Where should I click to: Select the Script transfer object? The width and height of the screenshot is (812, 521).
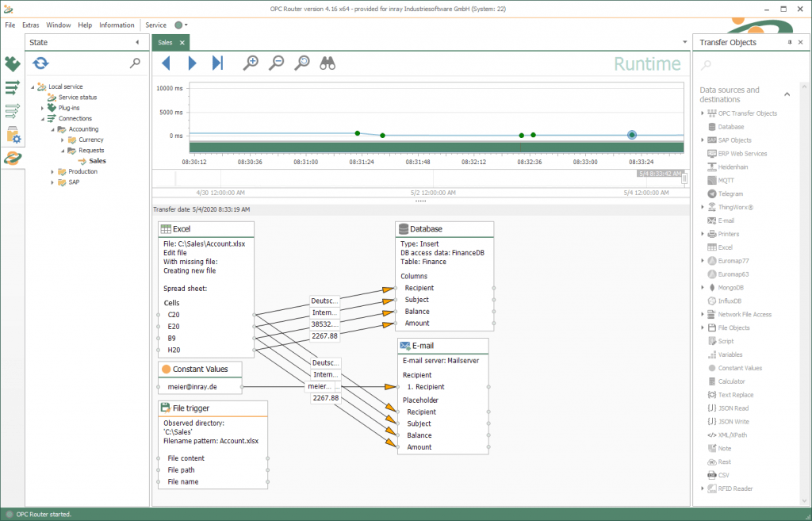(x=726, y=341)
